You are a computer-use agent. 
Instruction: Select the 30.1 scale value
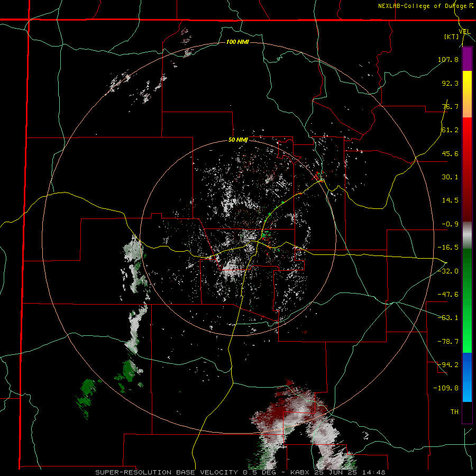pyautogui.click(x=450, y=177)
